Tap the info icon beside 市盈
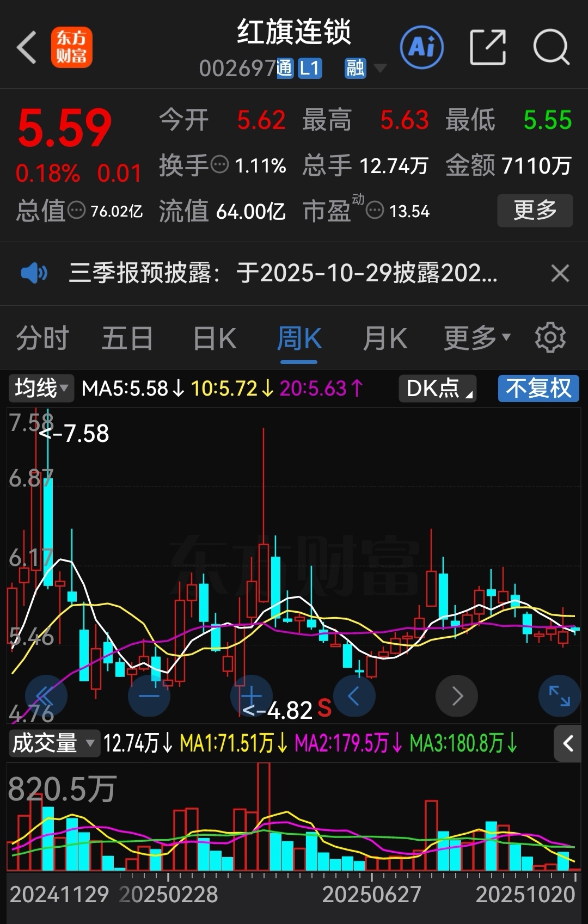 coord(375,210)
